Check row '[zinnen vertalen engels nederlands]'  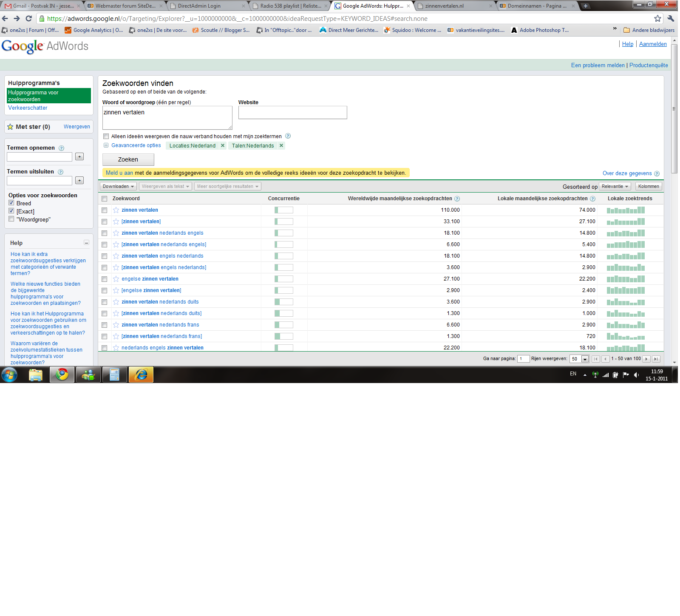coord(105,267)
